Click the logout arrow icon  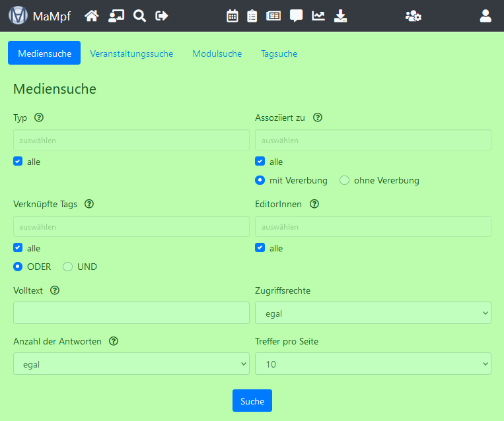162,16
